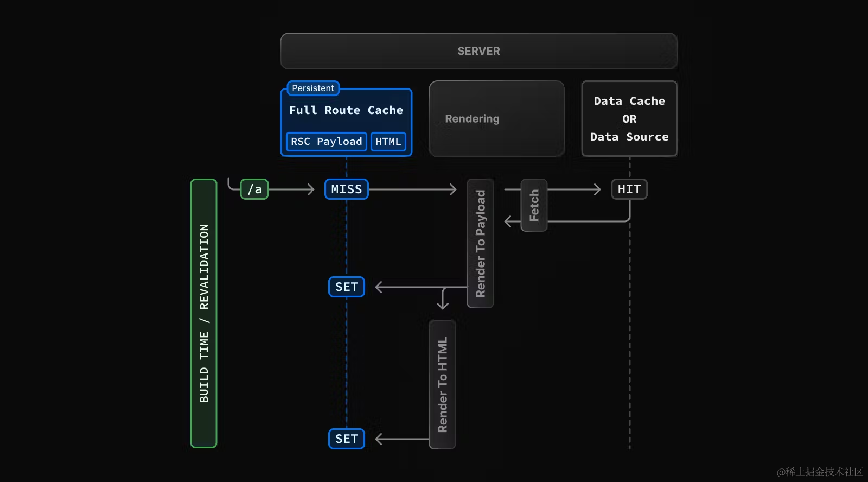Select the Render To HTML vertical bar
Image resolution: width=868 pixels, height=482 pixels.
coord(442,384)
